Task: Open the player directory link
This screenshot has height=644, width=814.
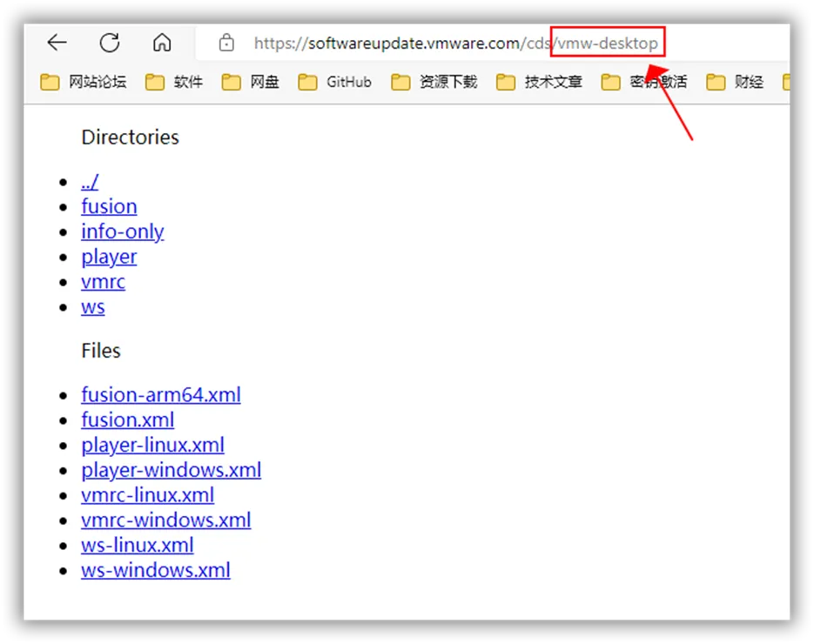Action: click(x=109, y=257)
